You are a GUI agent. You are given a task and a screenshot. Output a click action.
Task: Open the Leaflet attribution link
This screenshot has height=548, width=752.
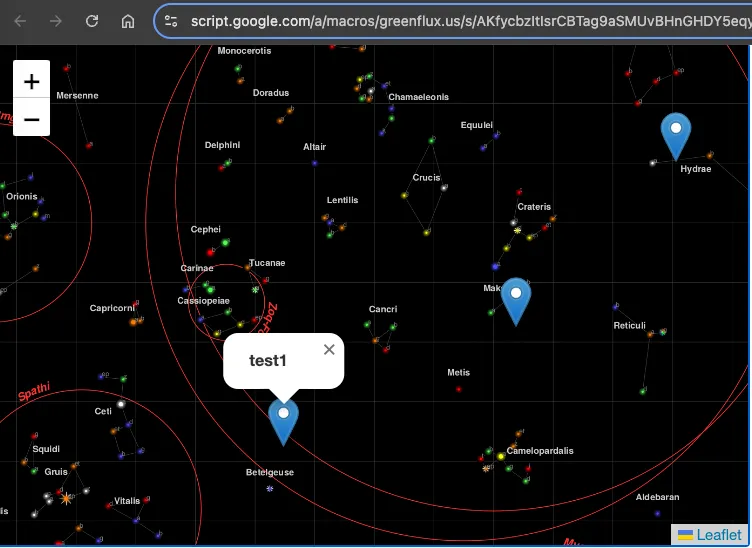coord(718,535)
